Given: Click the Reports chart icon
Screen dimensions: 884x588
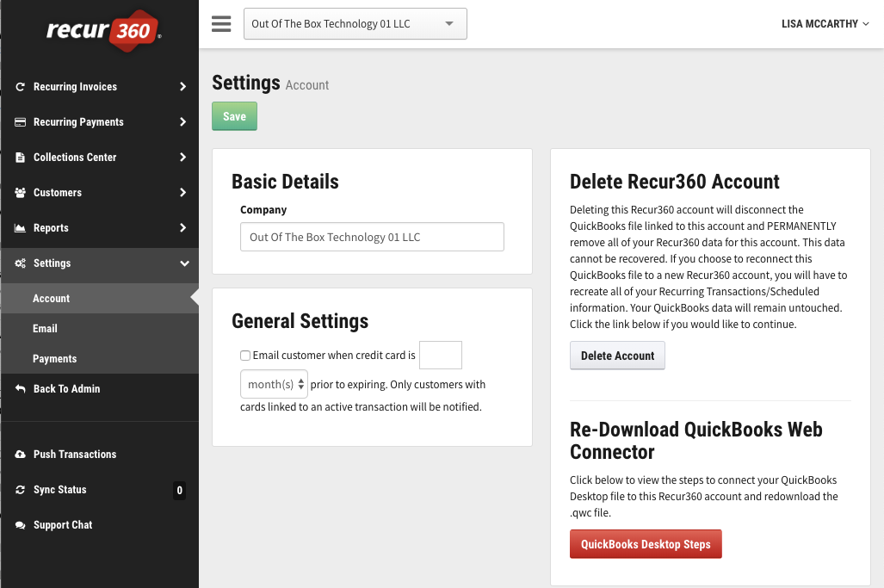Looking at the screenshot, I should click(21, 228).
